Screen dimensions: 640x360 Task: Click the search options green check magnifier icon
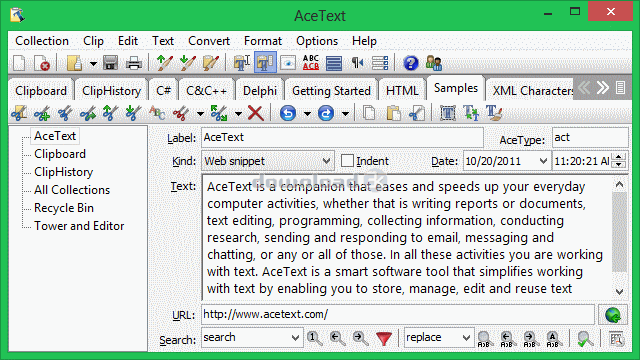(x=585, y=339)
